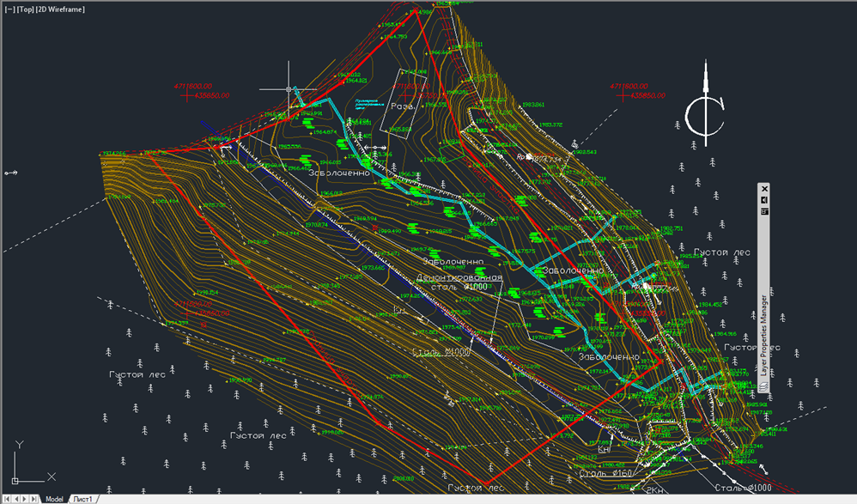Toggle Auto-hide on the Layer Properties Manager
Image resolution: width=857 pixels, height=504 pixels.
click(764, 199)
